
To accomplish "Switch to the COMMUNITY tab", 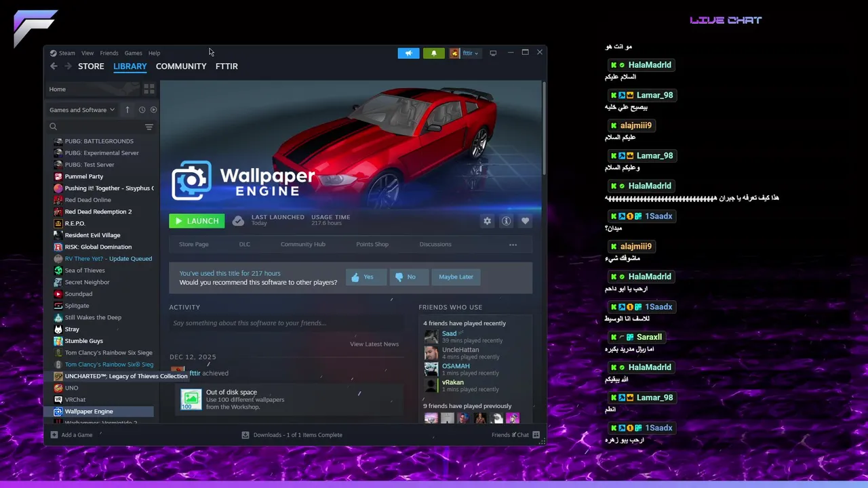I will click(181, 66).
